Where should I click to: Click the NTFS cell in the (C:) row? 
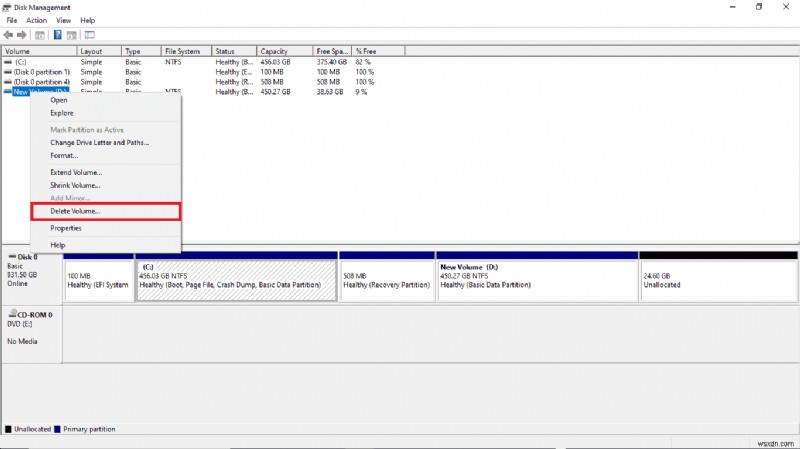[173, 62]
